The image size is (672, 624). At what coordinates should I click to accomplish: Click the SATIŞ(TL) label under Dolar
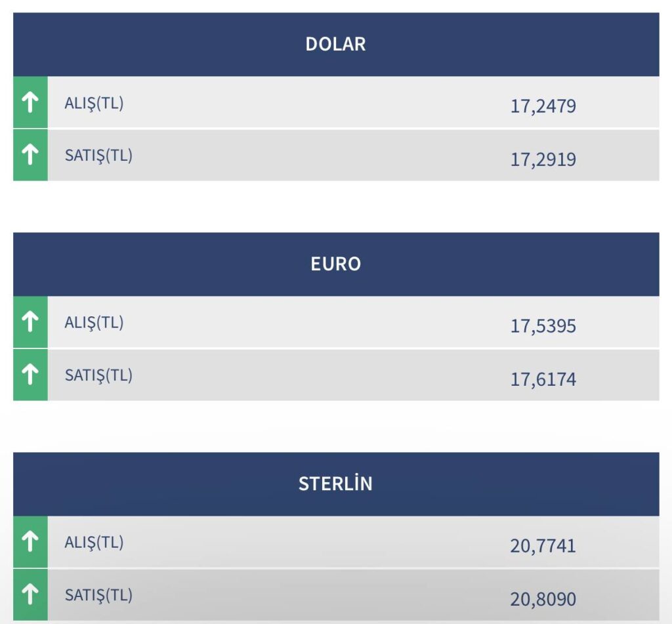[x=98, y=156]
